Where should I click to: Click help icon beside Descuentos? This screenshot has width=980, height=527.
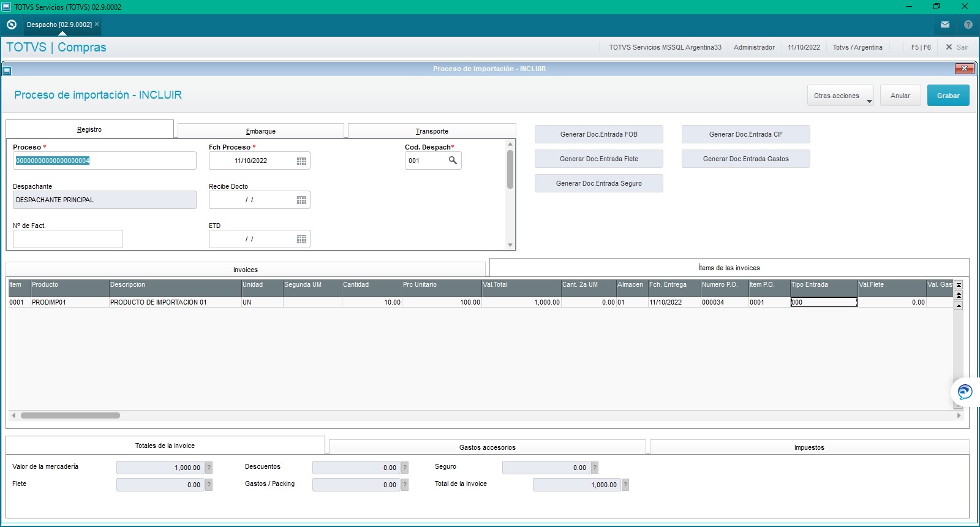[x=405, y=468]
